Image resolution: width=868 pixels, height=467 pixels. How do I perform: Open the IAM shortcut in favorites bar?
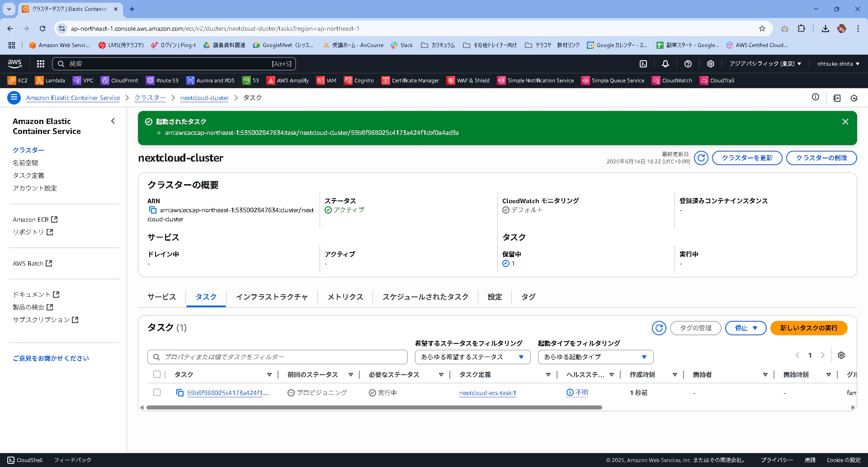coord(326,81)
